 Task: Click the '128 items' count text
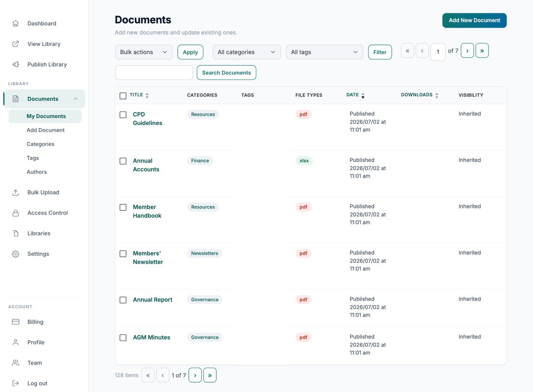point(127,375)
